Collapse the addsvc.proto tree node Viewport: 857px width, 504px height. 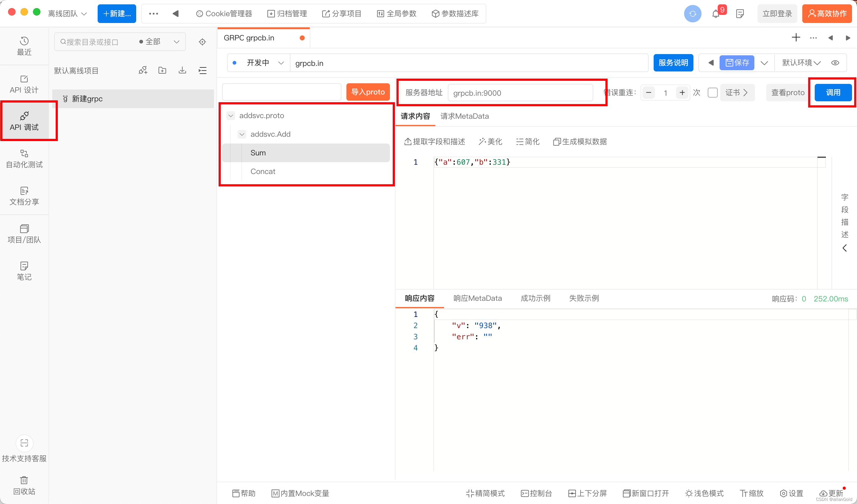230,116
